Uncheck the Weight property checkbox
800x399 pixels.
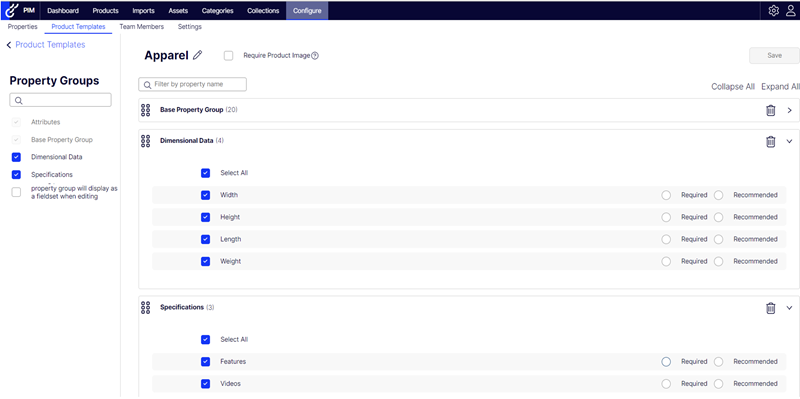pos(205,261)
